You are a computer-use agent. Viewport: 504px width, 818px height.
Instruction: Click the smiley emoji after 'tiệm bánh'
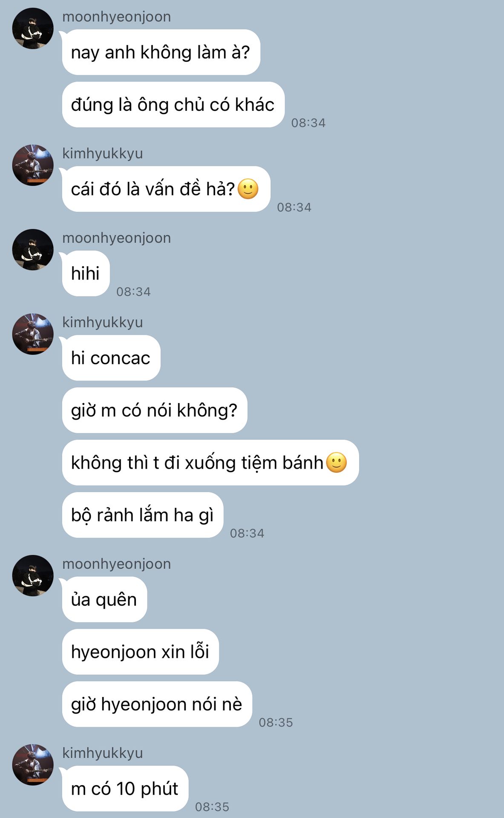tap(337, 462)
